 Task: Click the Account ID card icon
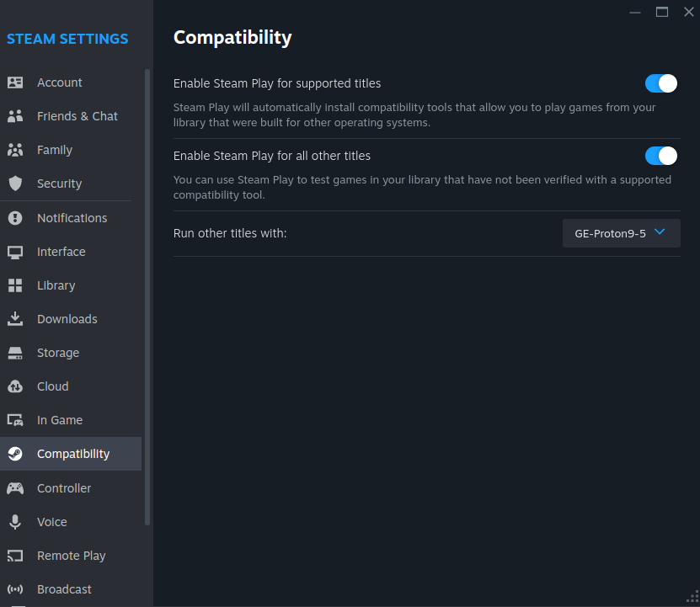(15, 83)
